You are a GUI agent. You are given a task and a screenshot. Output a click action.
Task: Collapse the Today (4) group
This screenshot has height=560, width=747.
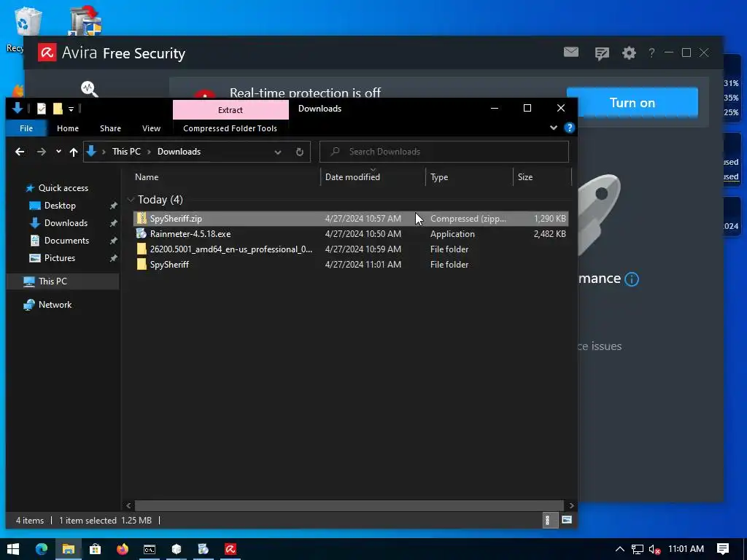(131, 200)
